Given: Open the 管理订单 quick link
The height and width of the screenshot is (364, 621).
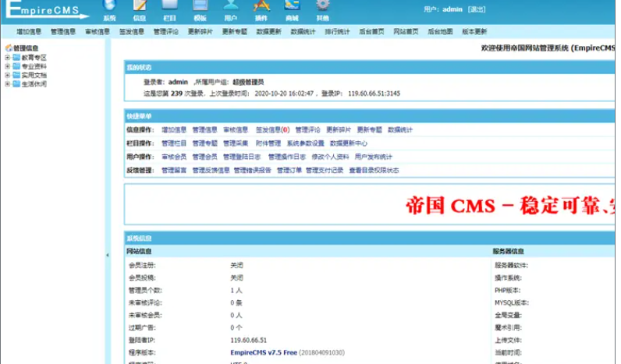Looking at the screenshot, I should pos(289,171).
